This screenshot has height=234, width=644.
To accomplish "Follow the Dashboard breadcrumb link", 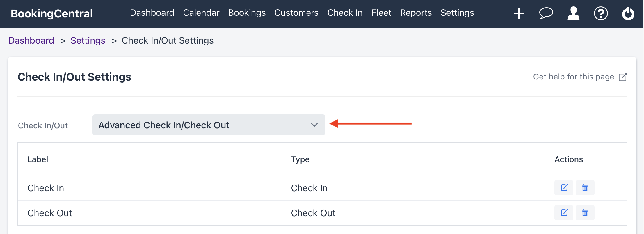I will pyautogui.click(x=31, y=40).
